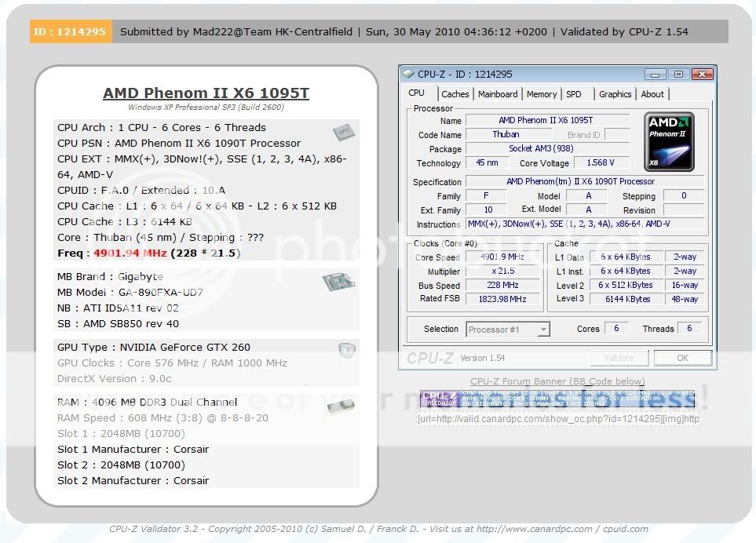Switch to the Caches tab
The image size is (756, 543).
pyautogui.click(x=455, y=94)
